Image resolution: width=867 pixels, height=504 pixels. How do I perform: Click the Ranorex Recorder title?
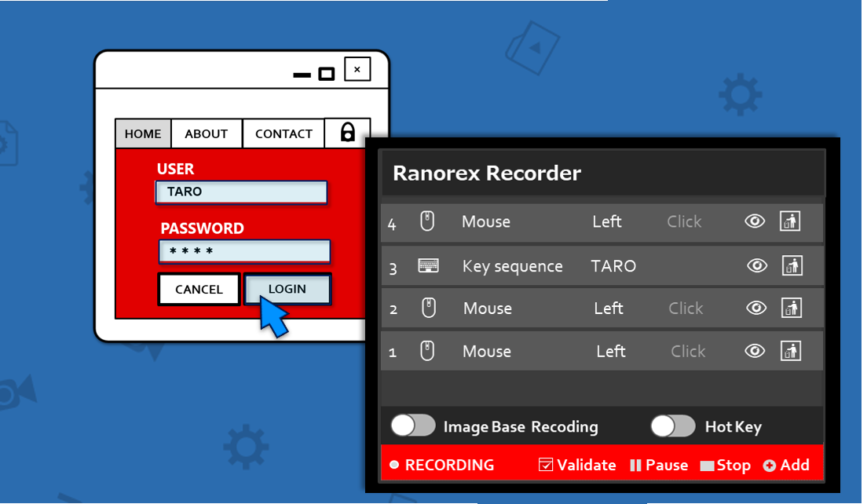pos(487,173)
